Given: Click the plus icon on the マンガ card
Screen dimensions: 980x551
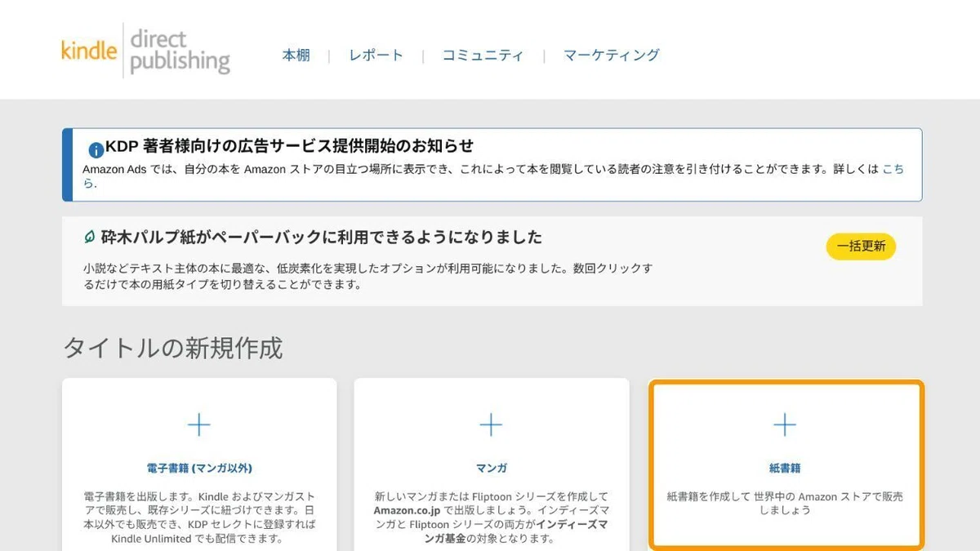Looking at the screenshot, I should tap(491, 424).
